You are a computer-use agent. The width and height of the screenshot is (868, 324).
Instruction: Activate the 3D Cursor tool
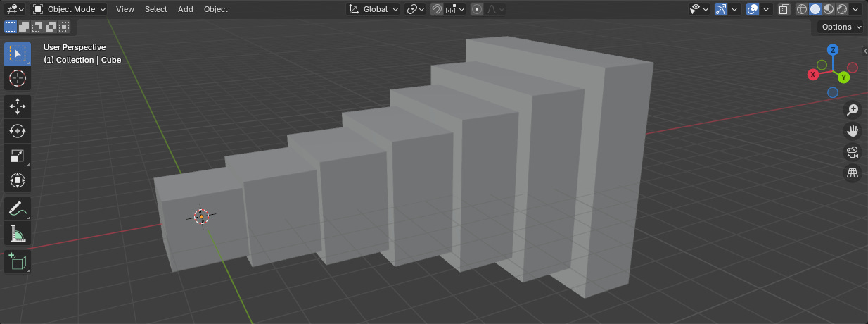pos(18,78)
